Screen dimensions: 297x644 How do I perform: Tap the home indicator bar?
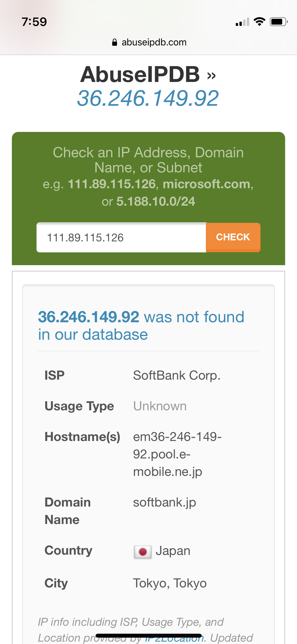(149, 636)
